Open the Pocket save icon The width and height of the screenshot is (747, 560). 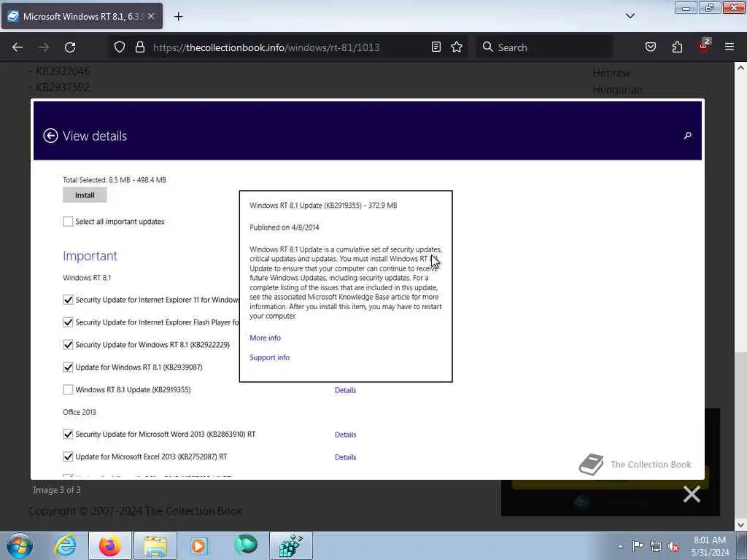point(650,47)
